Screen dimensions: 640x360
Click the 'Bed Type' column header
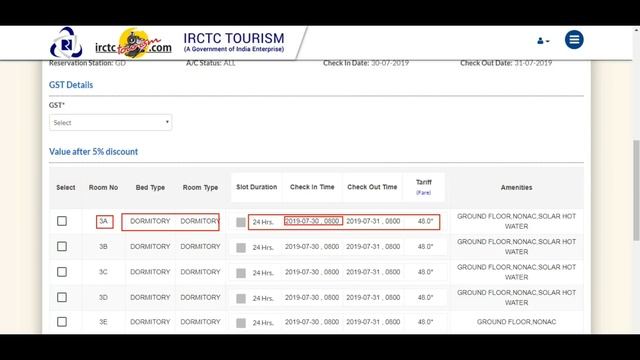pyautogui.click(x=150, y=188)
